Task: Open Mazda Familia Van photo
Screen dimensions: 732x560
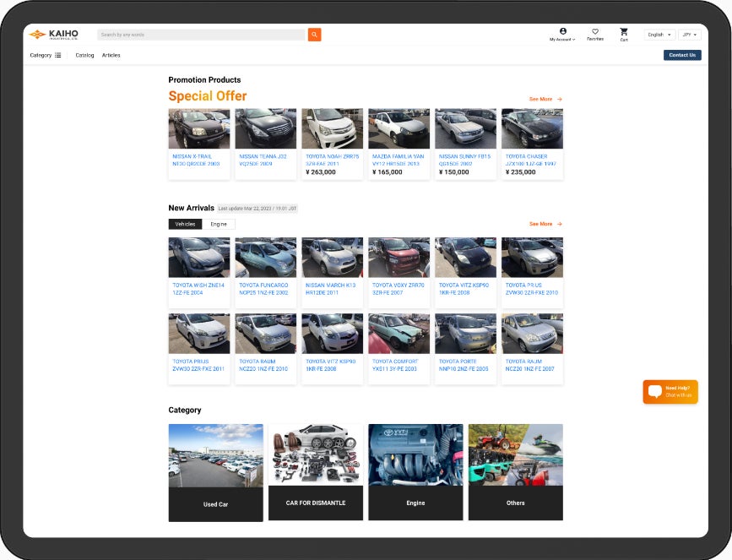Action: [x=399, y=128]
